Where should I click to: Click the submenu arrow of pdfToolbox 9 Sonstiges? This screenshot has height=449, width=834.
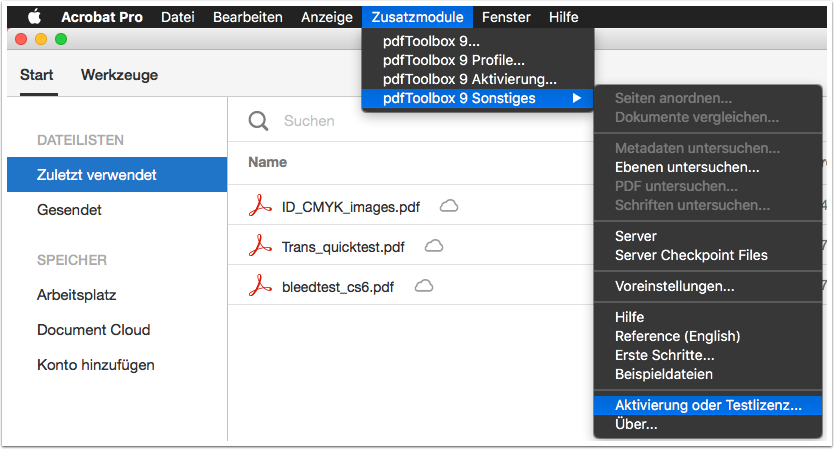tap(577, 98)
